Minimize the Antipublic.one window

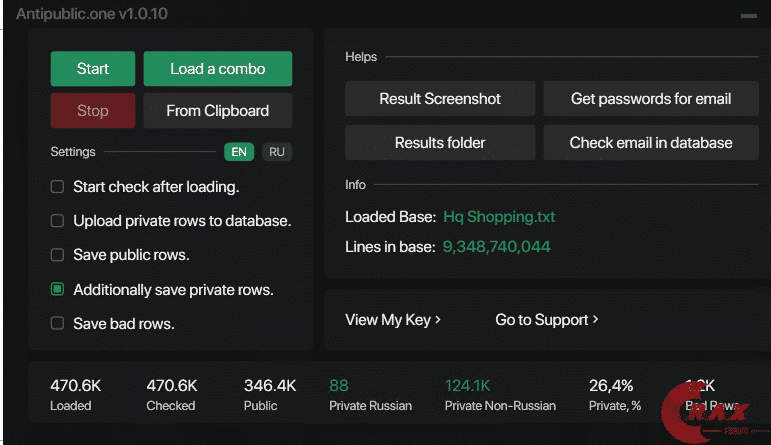coord(748,16)
